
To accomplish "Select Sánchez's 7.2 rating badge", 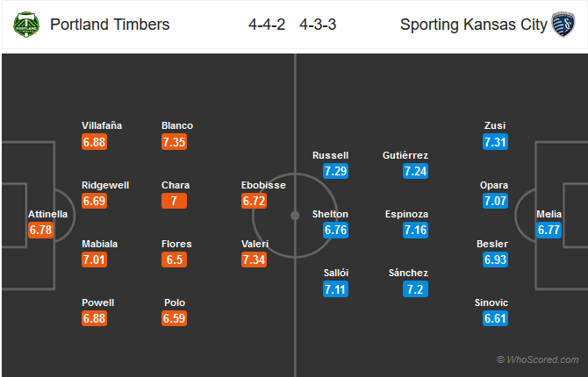I will click(x=415, y=289).
